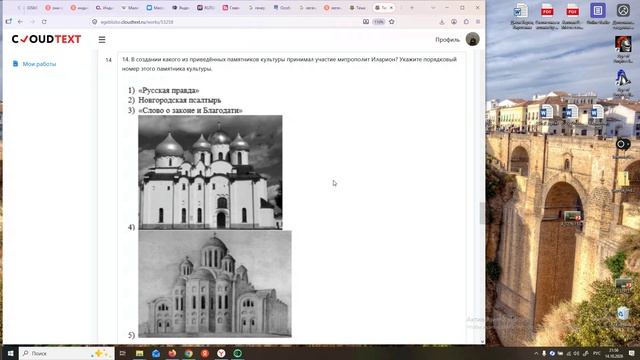
Task: Toggle reader view in the address bar
Action: pyautogui.click(x=366, y=22)
